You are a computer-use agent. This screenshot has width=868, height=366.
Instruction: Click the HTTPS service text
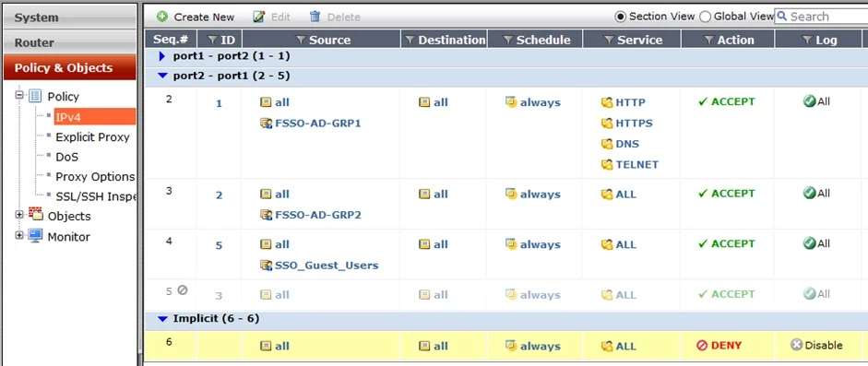point(634,124)
